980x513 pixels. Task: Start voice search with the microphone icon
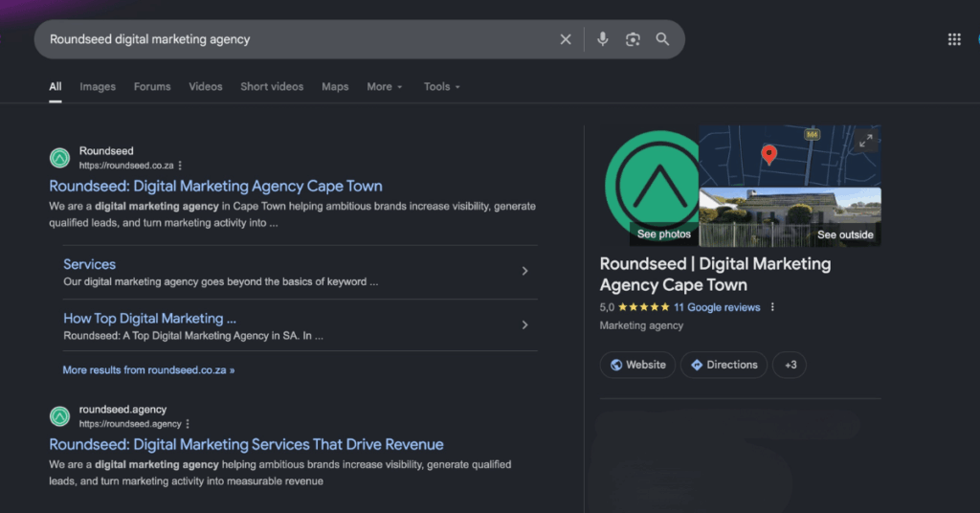point(603,39)
